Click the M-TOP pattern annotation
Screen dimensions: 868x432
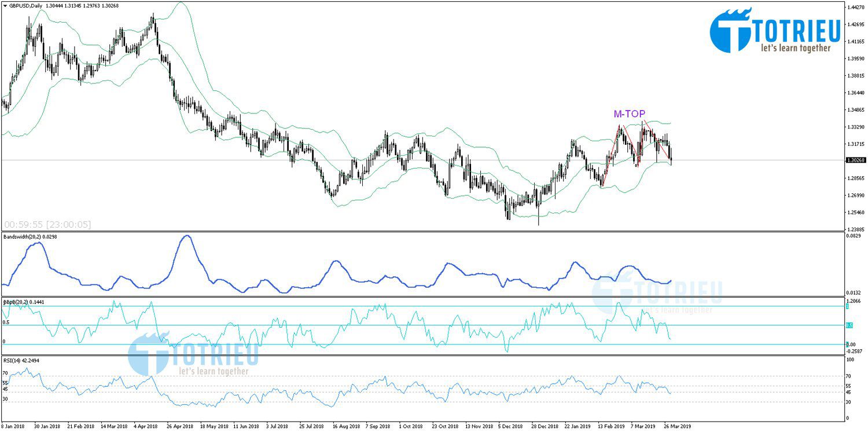point(629,114)
